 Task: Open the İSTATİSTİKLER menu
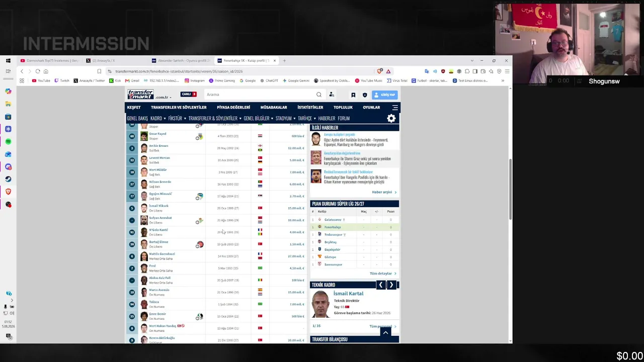point(310,107)
